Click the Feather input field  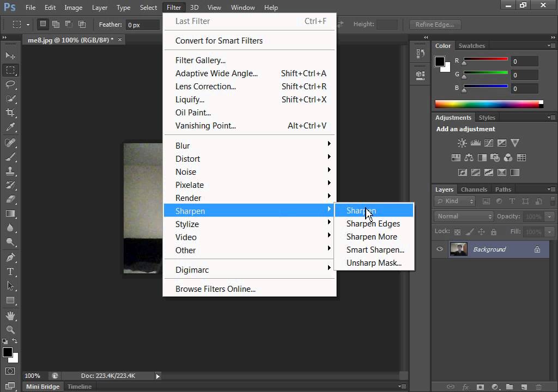coord(143,25)
